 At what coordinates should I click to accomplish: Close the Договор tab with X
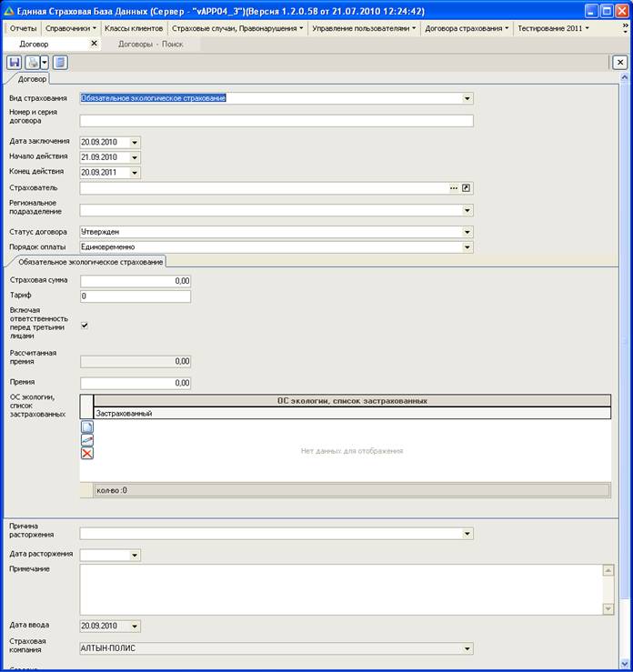95,44
